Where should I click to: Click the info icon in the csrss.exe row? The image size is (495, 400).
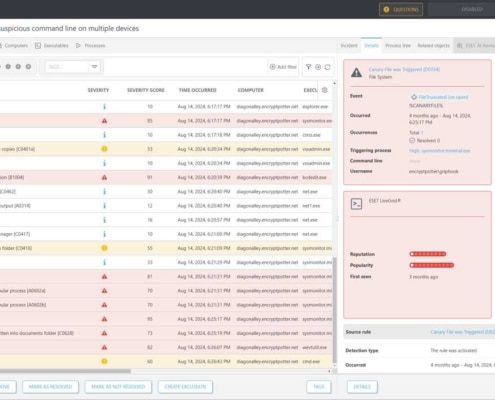[104, 135]
